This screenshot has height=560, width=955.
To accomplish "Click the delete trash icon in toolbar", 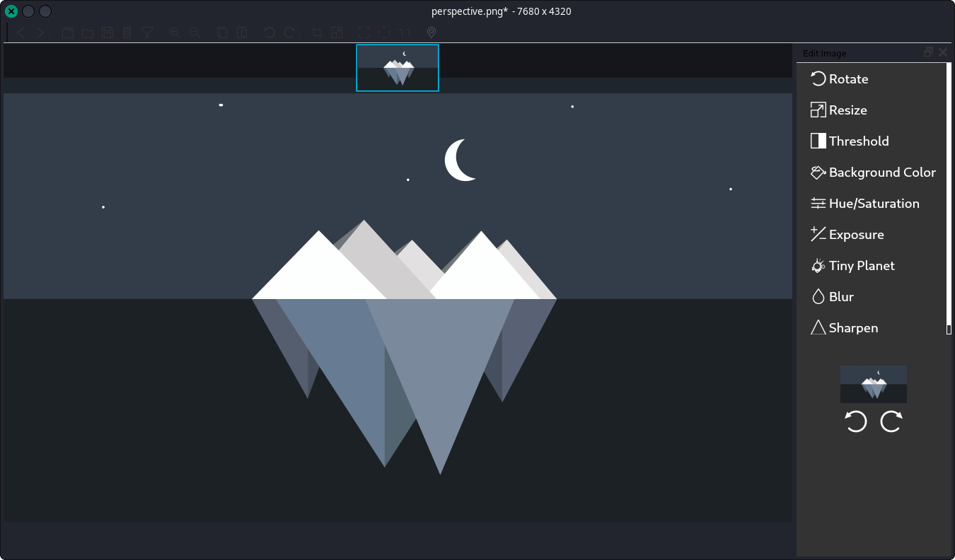I will [x=127, y=33].
